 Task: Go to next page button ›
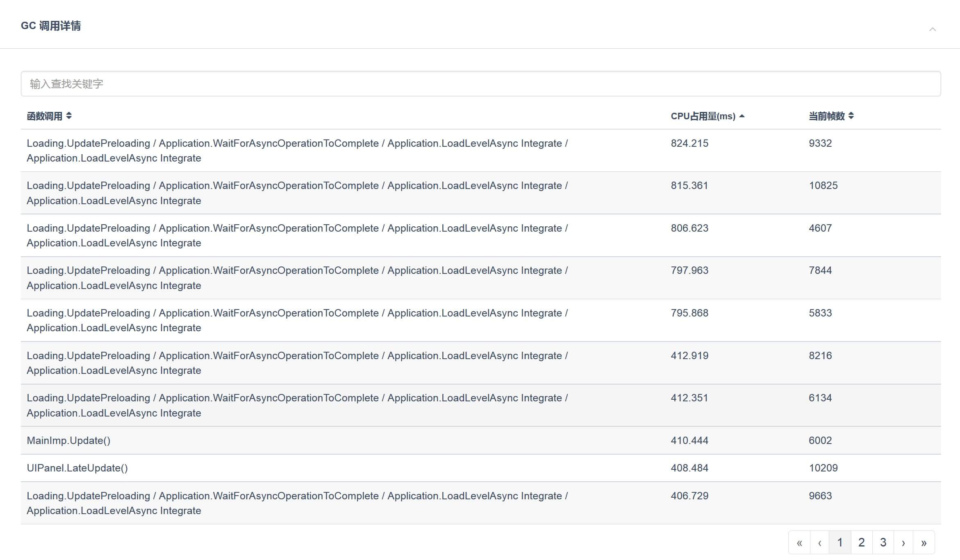903,543
